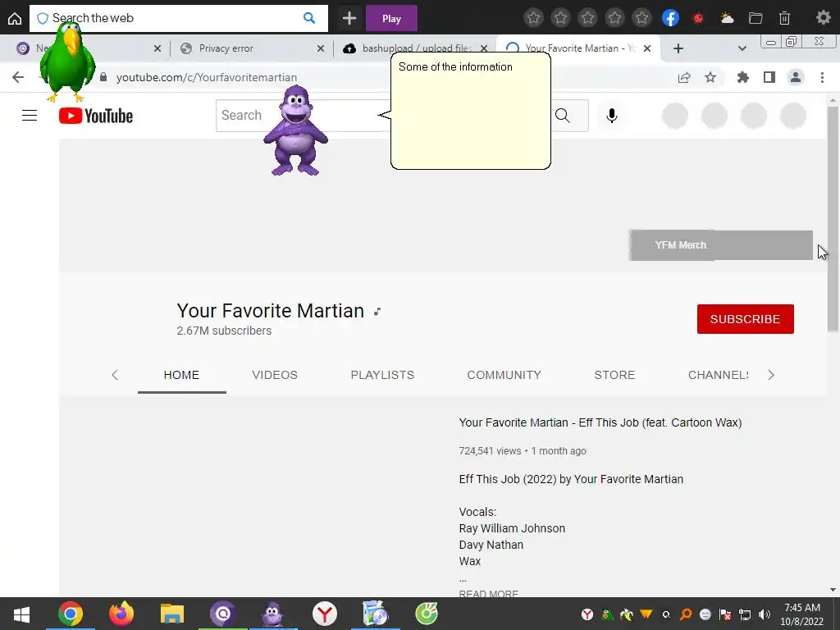The width and height of the screenshot is (840, 630).
Task: Click the home icon in top bar
Action: click(15, 19)
